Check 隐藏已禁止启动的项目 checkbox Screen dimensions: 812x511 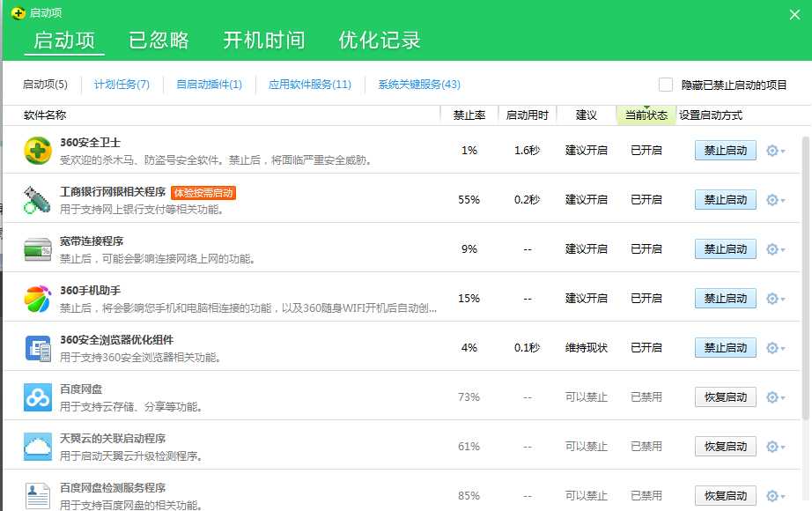666,85
